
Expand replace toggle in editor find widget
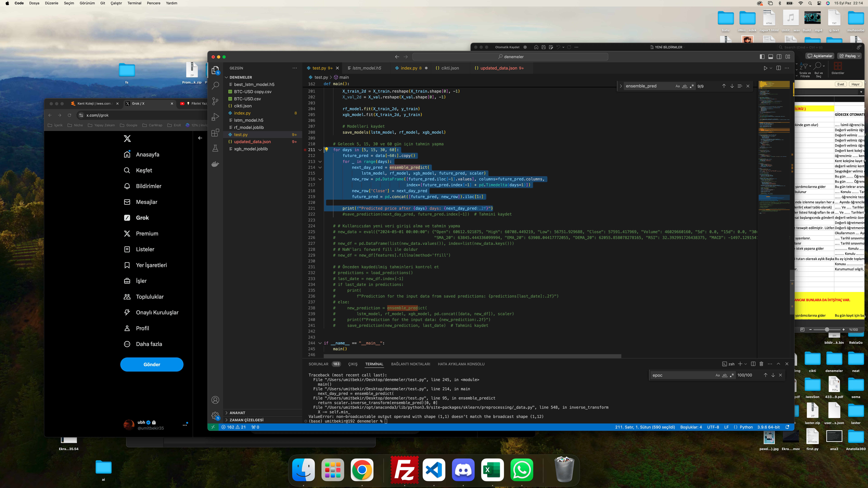pos(621,86)
